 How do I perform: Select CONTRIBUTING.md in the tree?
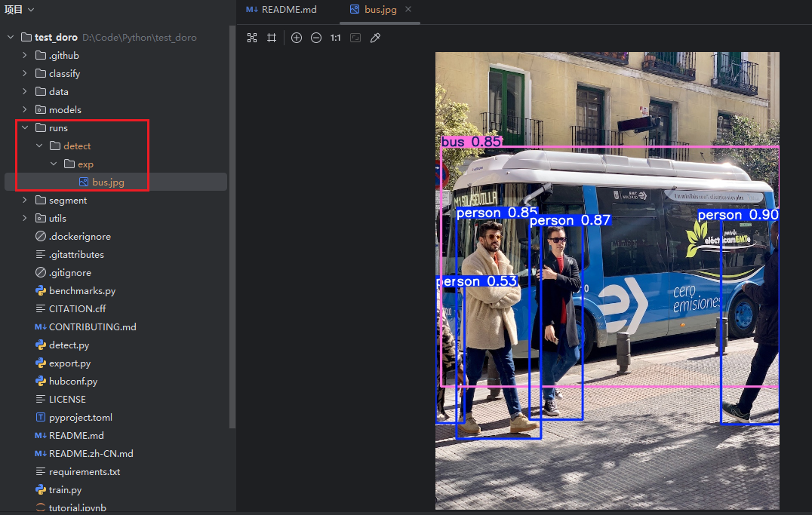tap(115, 327)
